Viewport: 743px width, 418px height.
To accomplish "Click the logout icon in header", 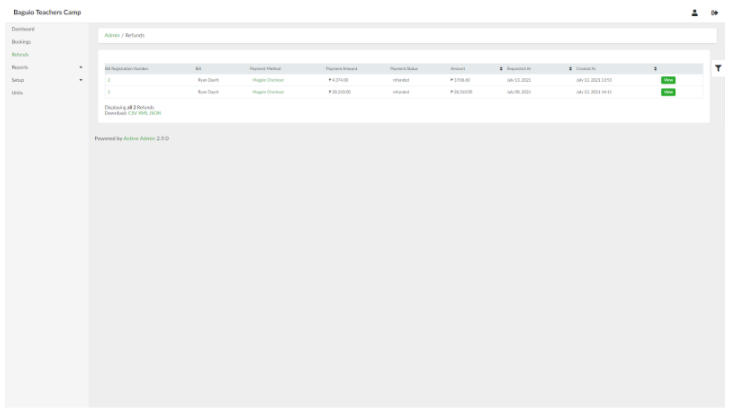I will tap(715, 12).
